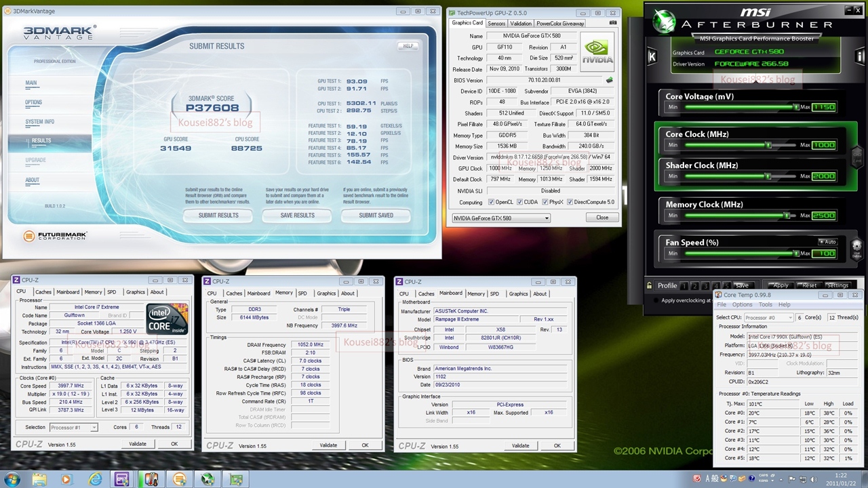Click the Memory Clock value field showing 2500
The image size is (868, 488).
click(824, 216)
